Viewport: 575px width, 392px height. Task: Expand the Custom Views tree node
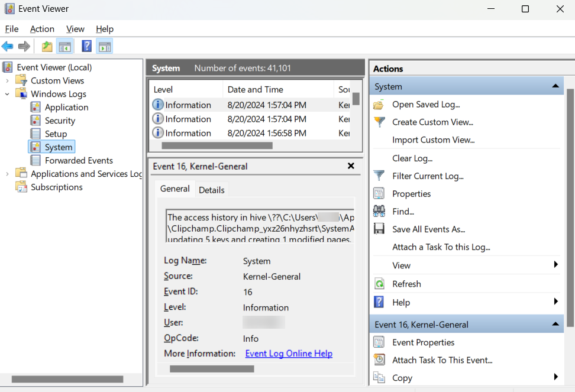click(x=8, y=80)
